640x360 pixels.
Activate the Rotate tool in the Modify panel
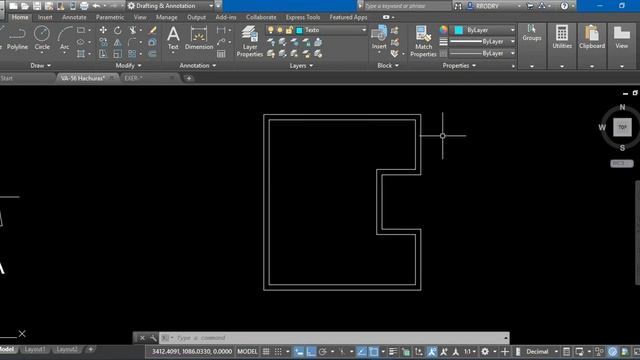(x=118, y=30)
